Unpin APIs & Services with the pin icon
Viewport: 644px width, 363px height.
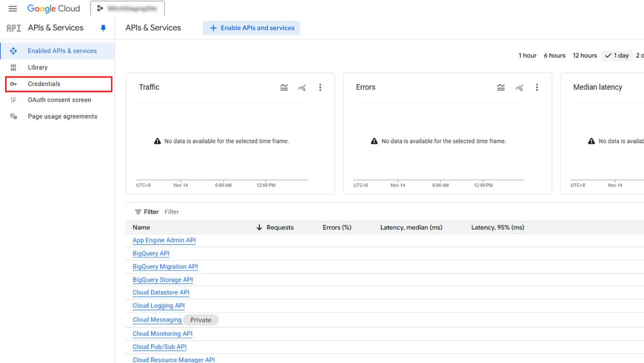103,28
